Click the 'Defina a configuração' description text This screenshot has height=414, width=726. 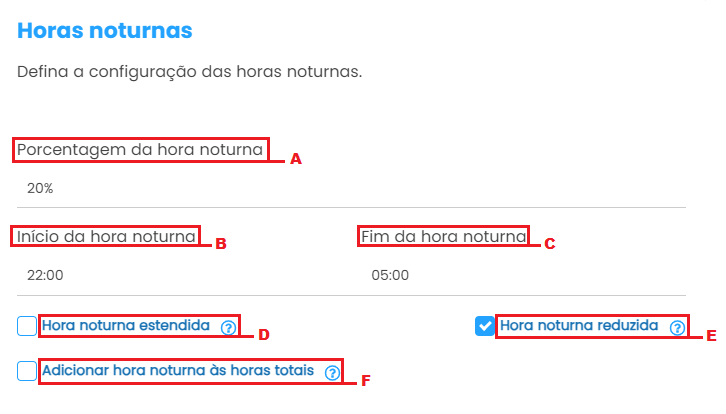(189, 73)
